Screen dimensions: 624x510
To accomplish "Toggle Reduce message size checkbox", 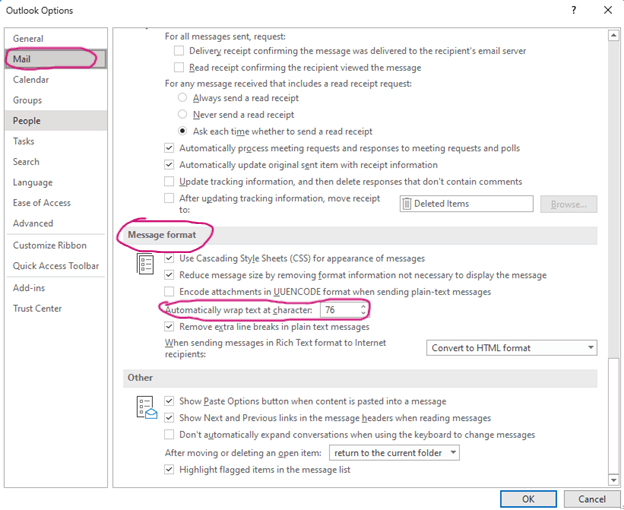I will pos(169,275).
